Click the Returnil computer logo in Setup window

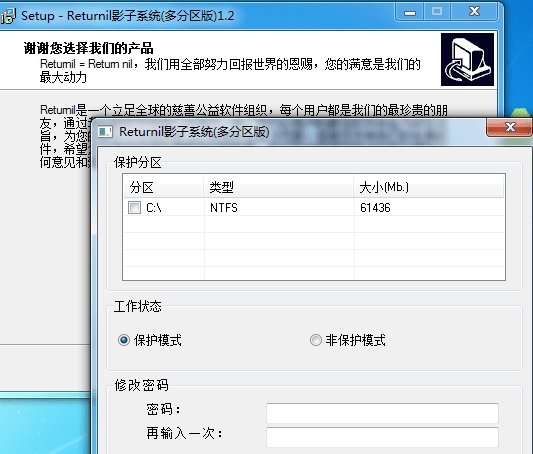point(467,59)
